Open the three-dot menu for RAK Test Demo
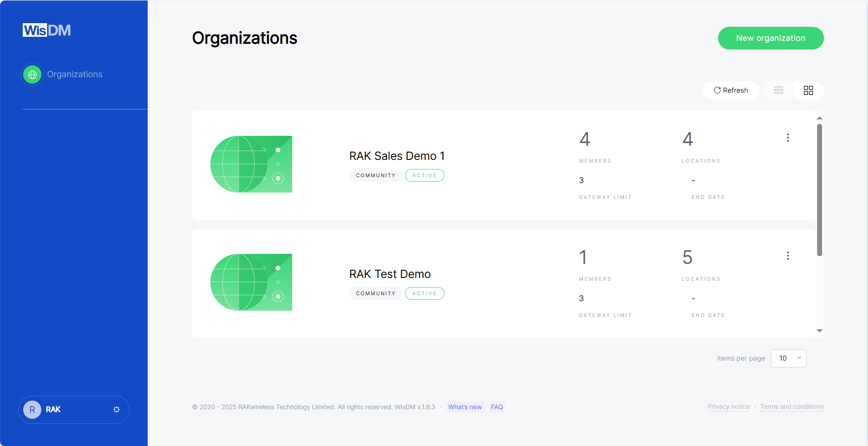The width and height of the screenshot is (868, 446). [788, 255]
